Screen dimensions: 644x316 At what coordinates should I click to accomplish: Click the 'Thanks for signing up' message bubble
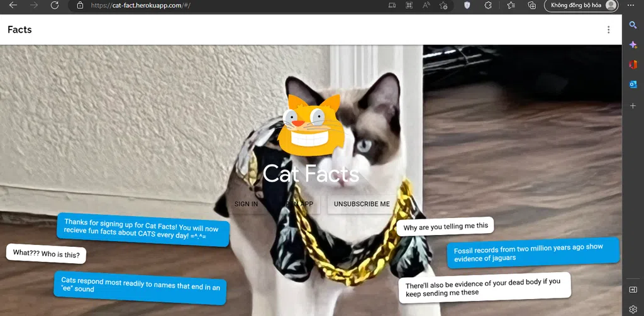[x=143, y=230]
